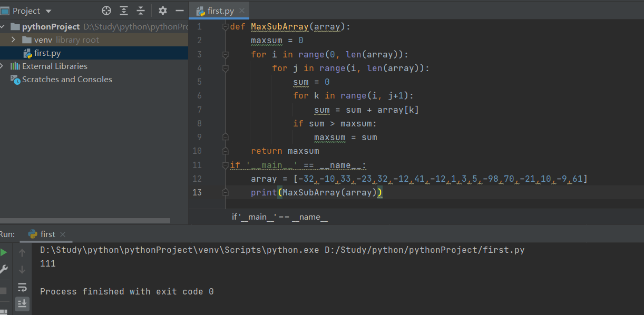The height and width of the screenshot is (315, 644).
Task: Click 'print(MaxSubArray(array))' on line 13
Action: coord(317,192)
